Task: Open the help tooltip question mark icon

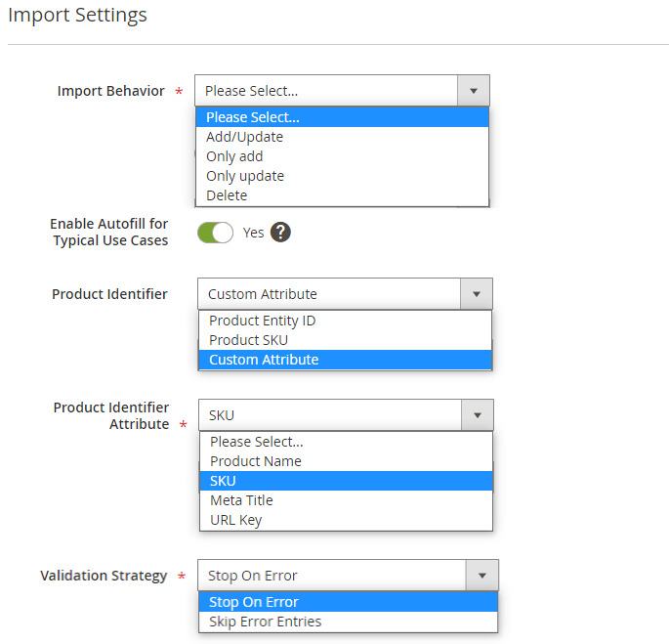Action: point(280,233)
